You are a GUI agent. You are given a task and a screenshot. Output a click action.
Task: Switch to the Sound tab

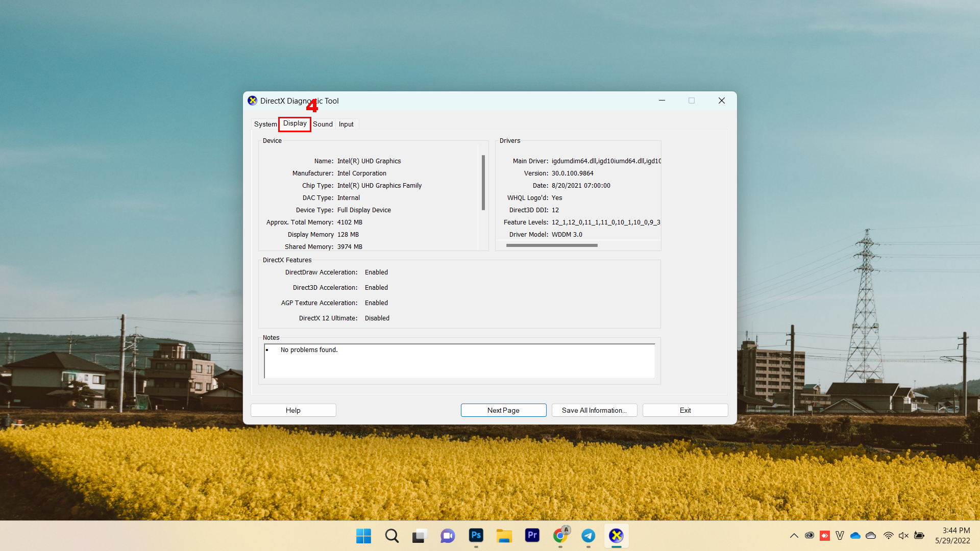[x=323, y=124]
